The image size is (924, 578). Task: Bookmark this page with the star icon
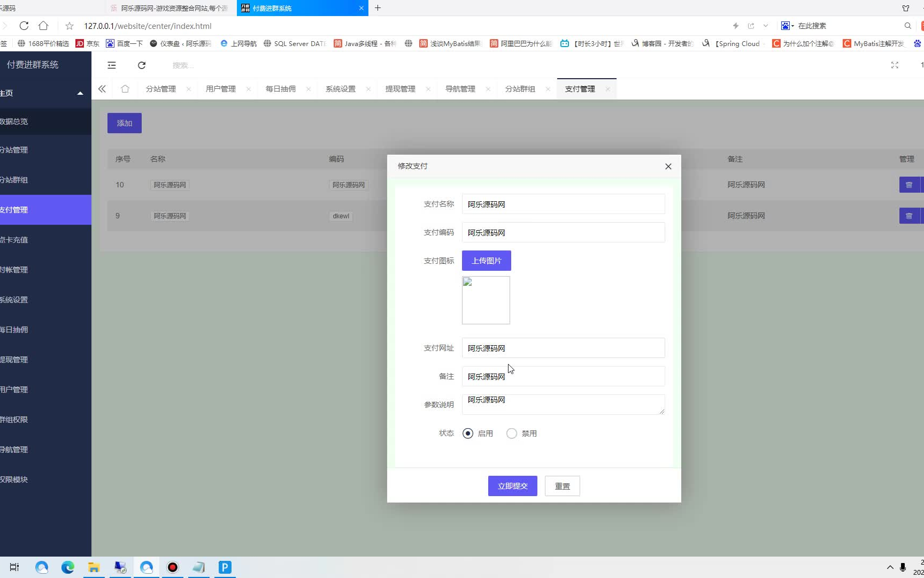[70, 26]
